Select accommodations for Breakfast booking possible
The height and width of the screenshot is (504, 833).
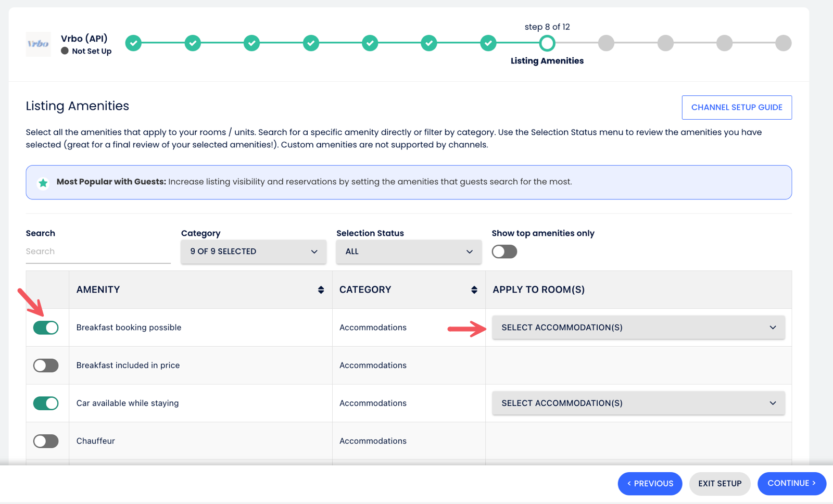point(638,327)
